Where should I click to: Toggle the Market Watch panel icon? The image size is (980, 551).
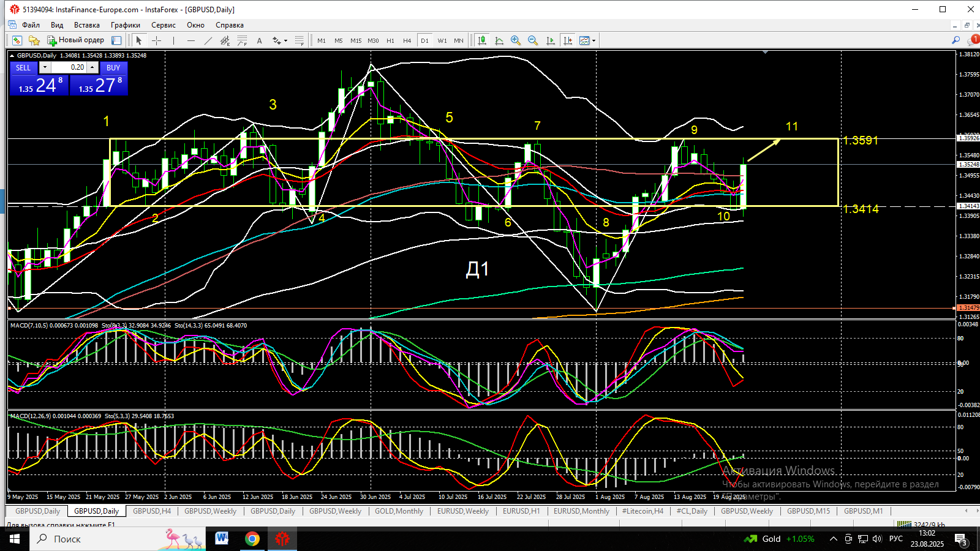(116, 40)
